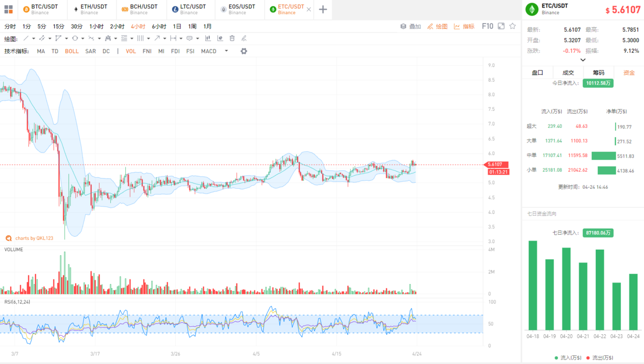
Task: Toggle the FSI indicator
Action: (190, 51)
